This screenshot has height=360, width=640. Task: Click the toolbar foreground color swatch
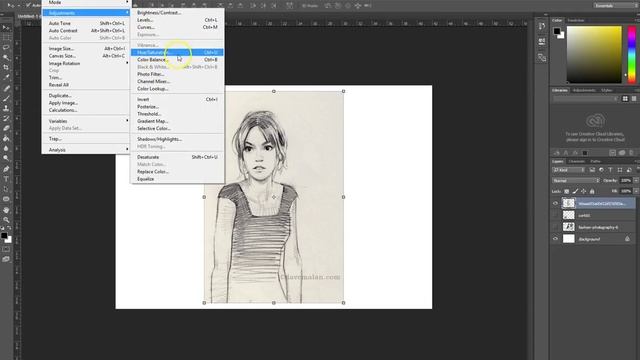(x=4, y=236)
